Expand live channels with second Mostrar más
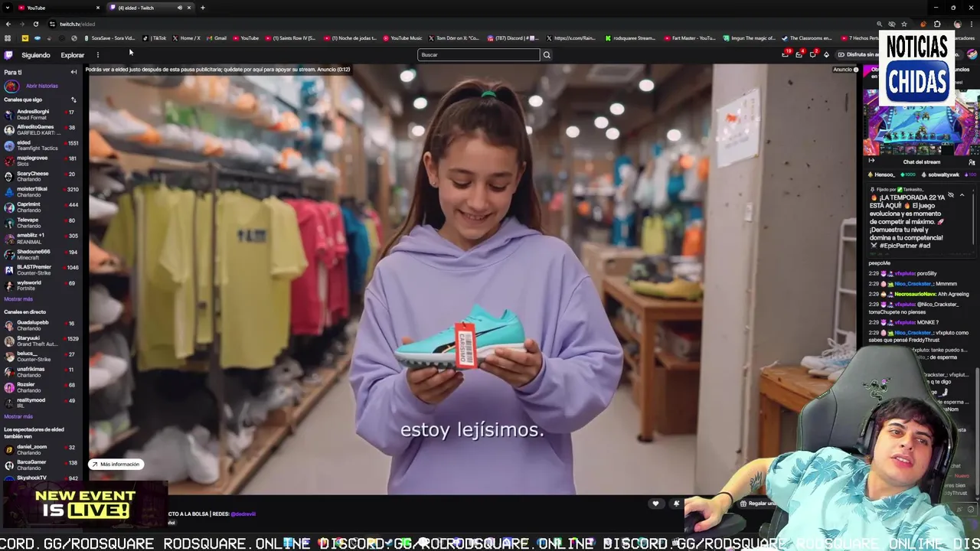980x551 pixels. coord(18,416)
